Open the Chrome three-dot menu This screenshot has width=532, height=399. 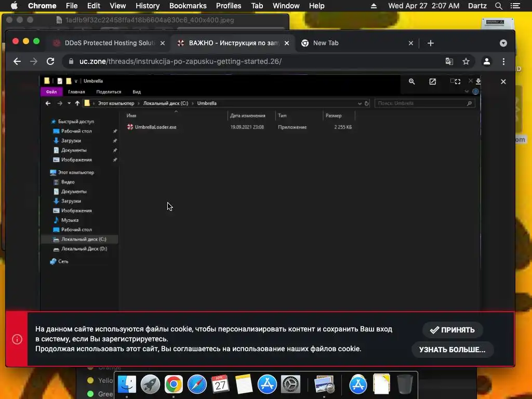pyautogui.click(x=503, y=61)
